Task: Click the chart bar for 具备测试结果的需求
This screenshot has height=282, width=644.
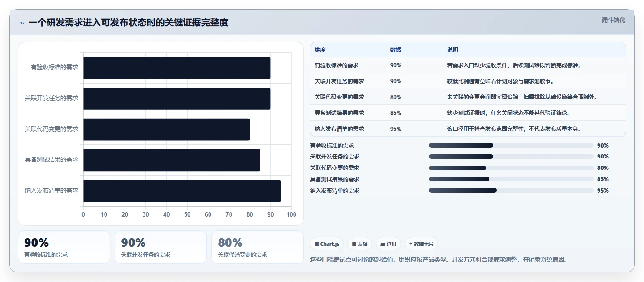Action: click(x=172, y=160)
